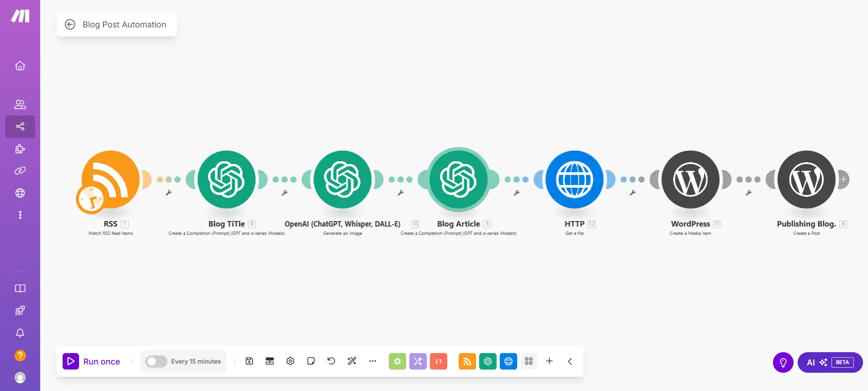
Task: Open the Make logo home
Action: [x=20, y=16]
